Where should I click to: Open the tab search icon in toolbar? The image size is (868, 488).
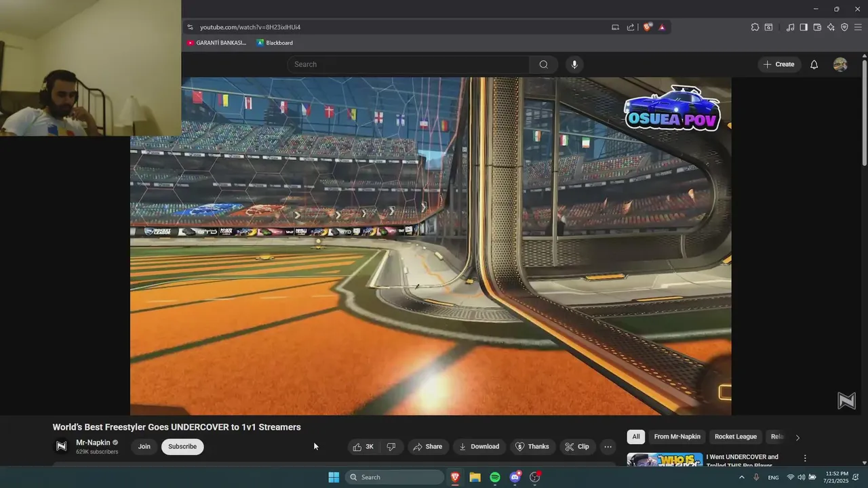click(x=768, y=27)
